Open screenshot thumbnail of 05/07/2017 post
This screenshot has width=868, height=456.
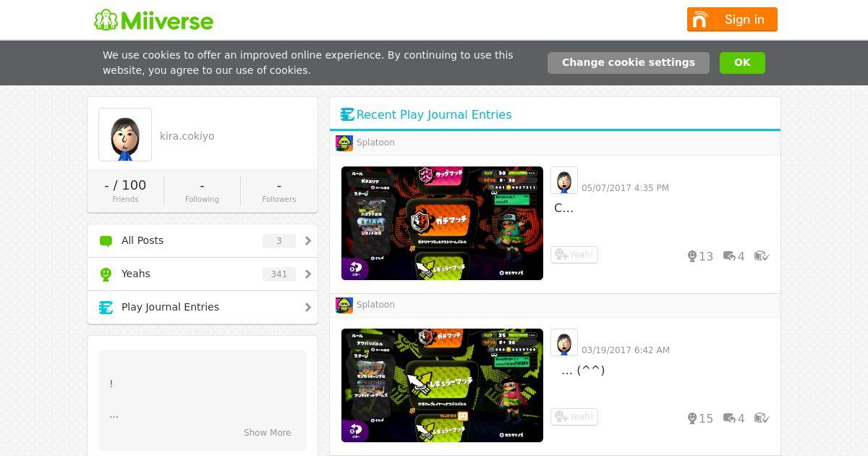tap(442, 223)
